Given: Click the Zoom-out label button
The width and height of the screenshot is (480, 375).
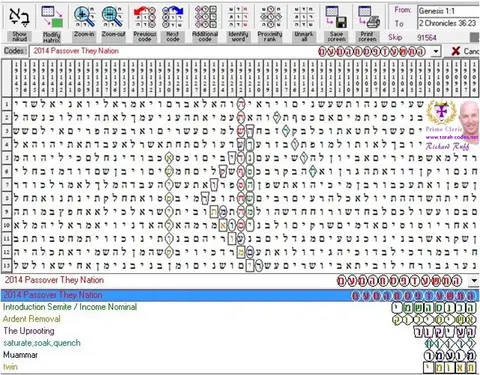Looking at the screenshot, I should (x=114, y=36).
